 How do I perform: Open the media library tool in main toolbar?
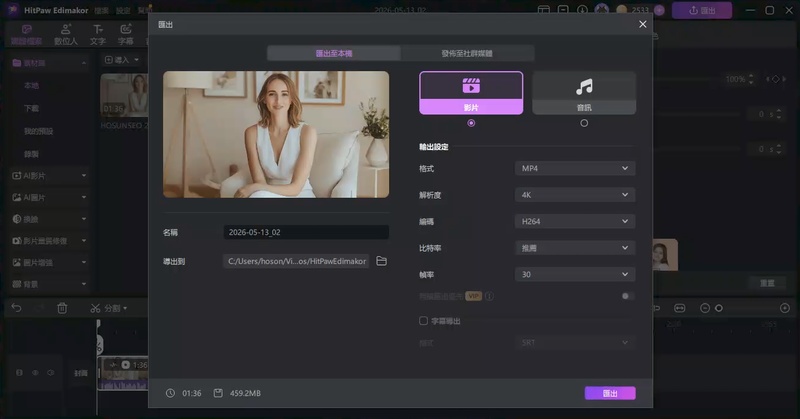27,35
